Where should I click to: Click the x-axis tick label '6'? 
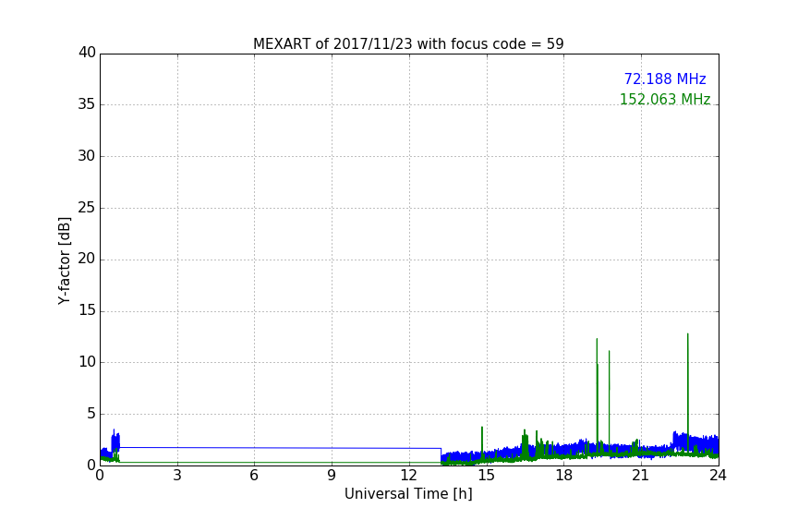254,476
